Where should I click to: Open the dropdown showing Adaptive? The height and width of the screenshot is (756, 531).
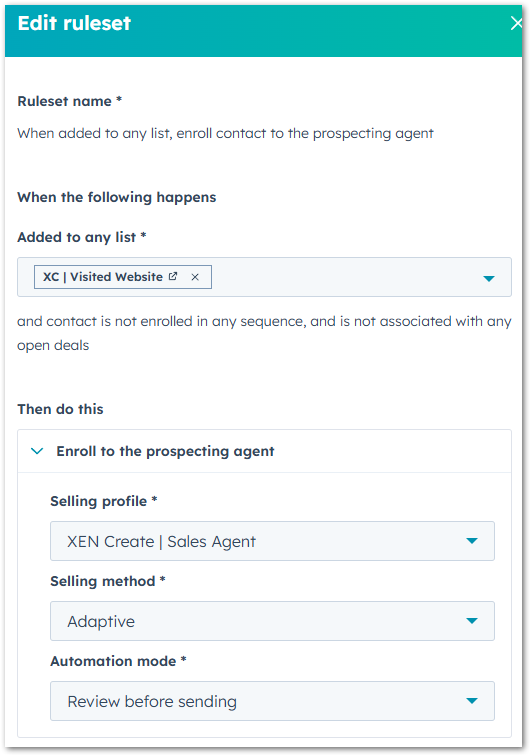(x=272, y=621)
